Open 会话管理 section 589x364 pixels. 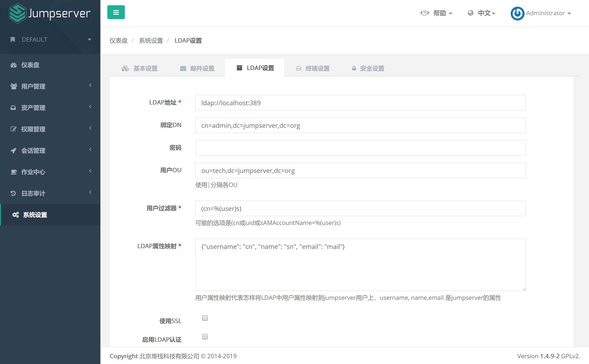50,150
